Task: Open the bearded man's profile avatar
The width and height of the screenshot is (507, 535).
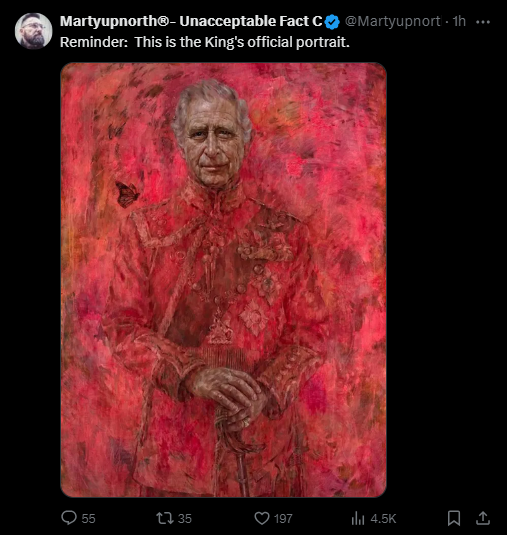Action: (x=33, y=31)
